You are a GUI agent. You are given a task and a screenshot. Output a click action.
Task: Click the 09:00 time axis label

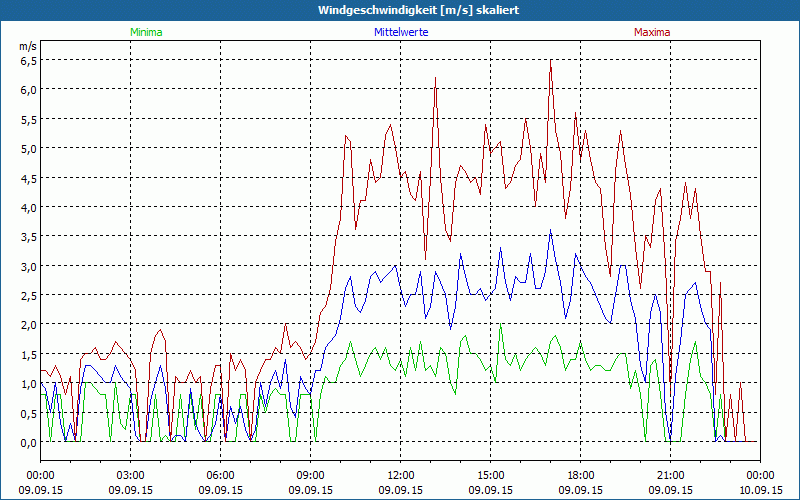(x=310, y=476)
